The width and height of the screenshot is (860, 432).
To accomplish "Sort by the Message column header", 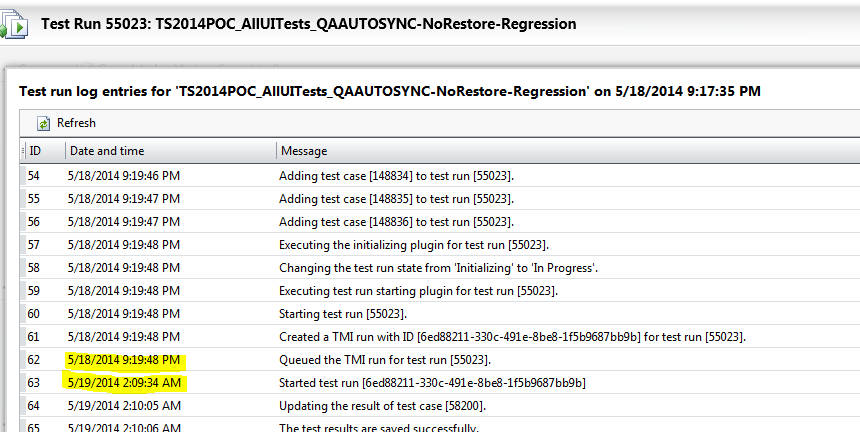I will [304, 151].
